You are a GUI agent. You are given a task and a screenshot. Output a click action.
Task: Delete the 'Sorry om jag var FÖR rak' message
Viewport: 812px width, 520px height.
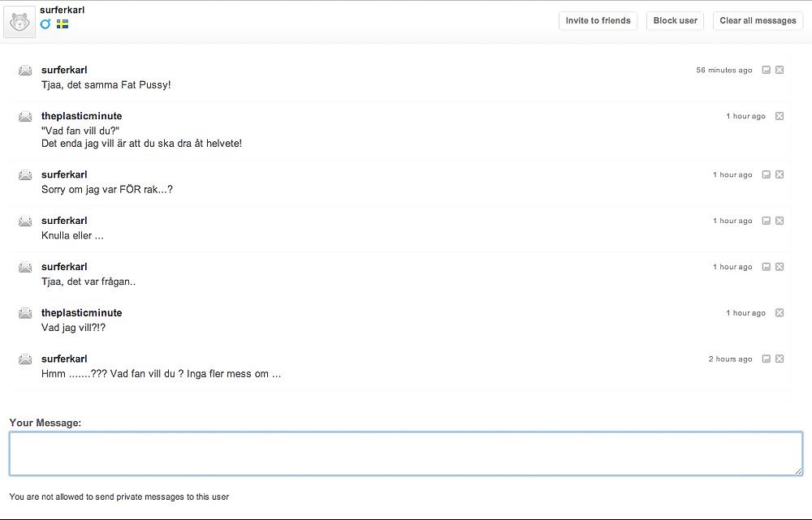point(780,175)
